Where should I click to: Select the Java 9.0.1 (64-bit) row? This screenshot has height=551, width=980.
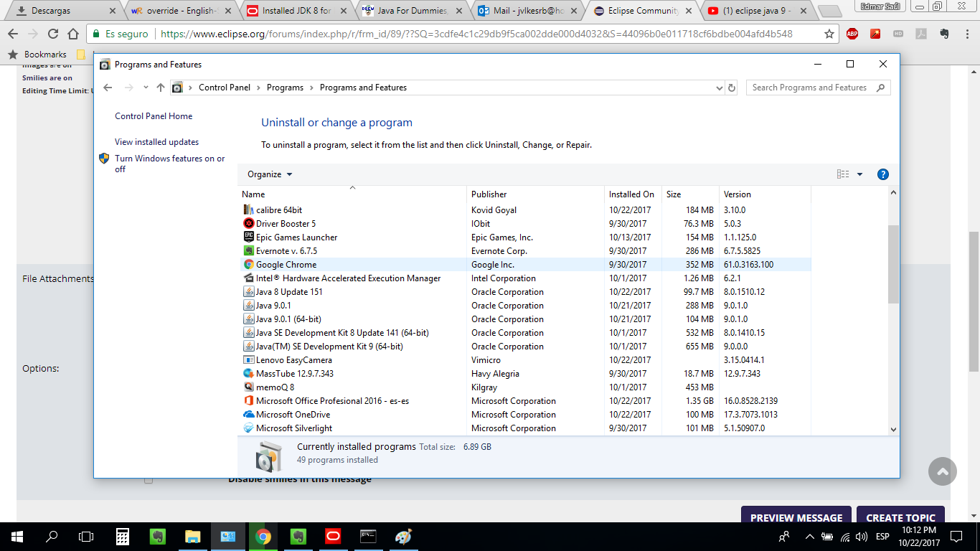[524, 319]
